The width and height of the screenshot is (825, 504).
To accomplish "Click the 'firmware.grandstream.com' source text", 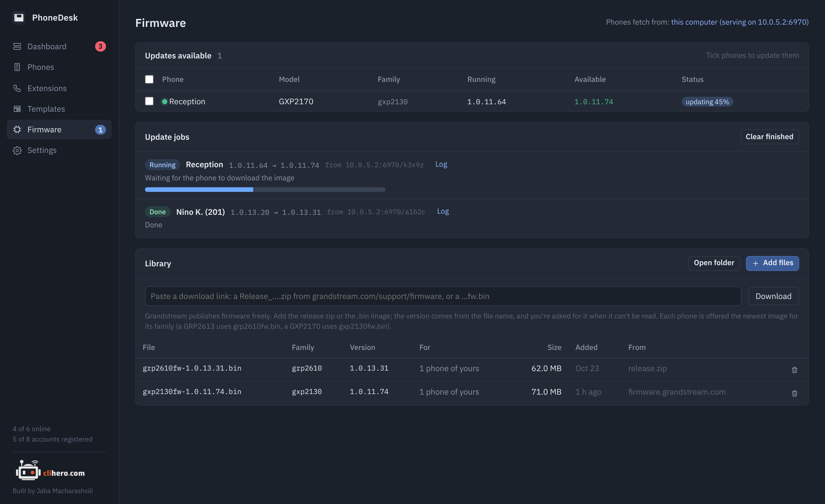I will tap(677, 391).
